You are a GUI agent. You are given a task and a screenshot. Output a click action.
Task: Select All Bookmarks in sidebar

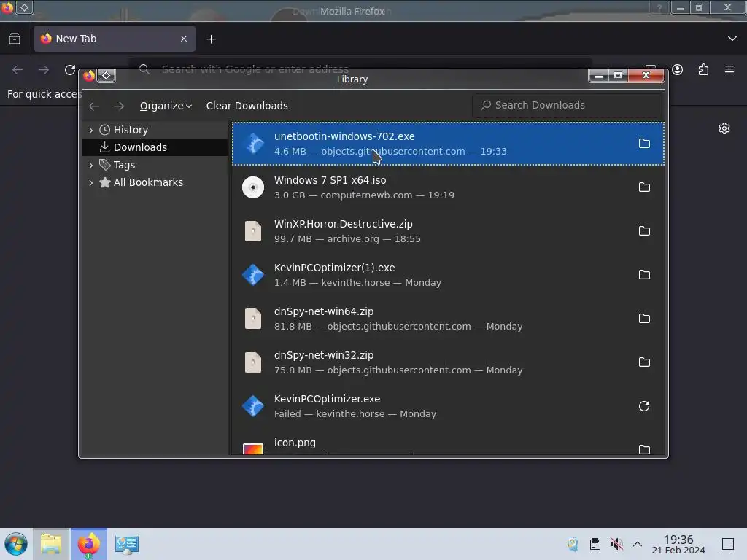[x=155, y=182]
